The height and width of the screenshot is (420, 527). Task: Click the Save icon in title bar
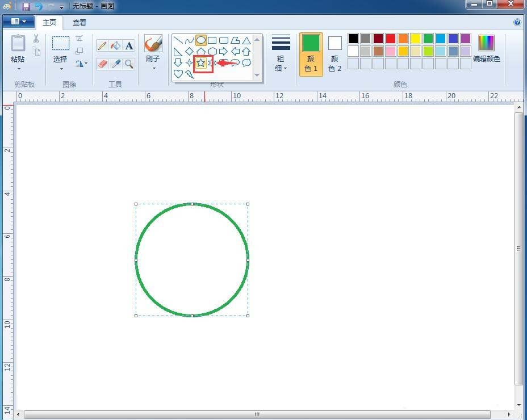26,6
